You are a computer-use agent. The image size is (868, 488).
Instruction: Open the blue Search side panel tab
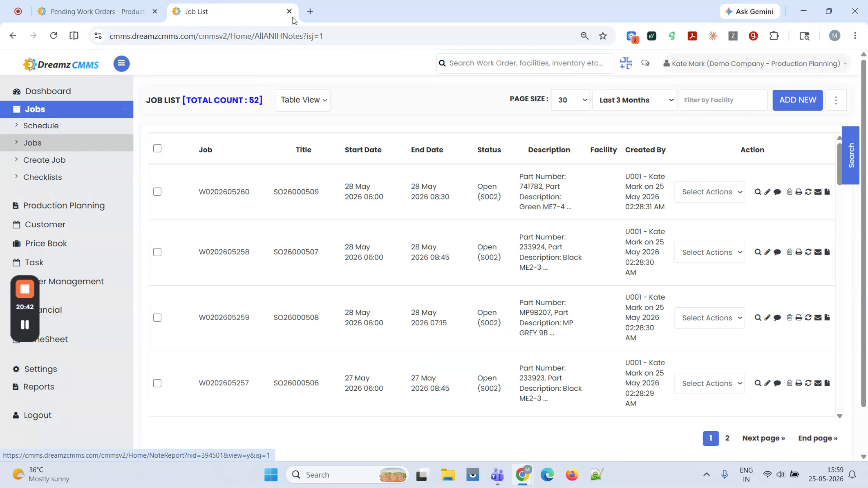pyautogui.click(x=851, y=155)
